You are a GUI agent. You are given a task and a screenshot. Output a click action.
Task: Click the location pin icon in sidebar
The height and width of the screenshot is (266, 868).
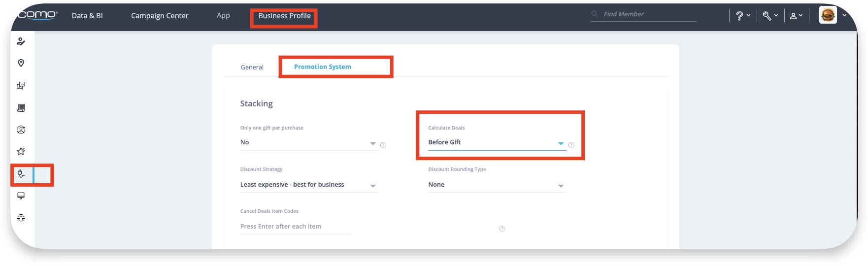[x=21, y=63]
